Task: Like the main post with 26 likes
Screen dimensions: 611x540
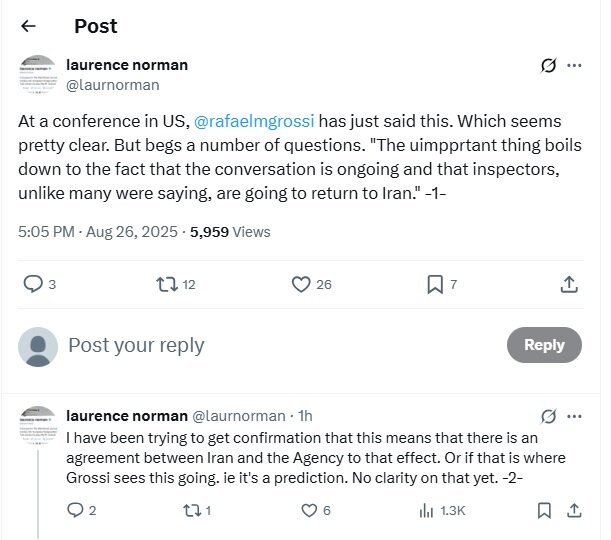Action: tap(301, 284)
